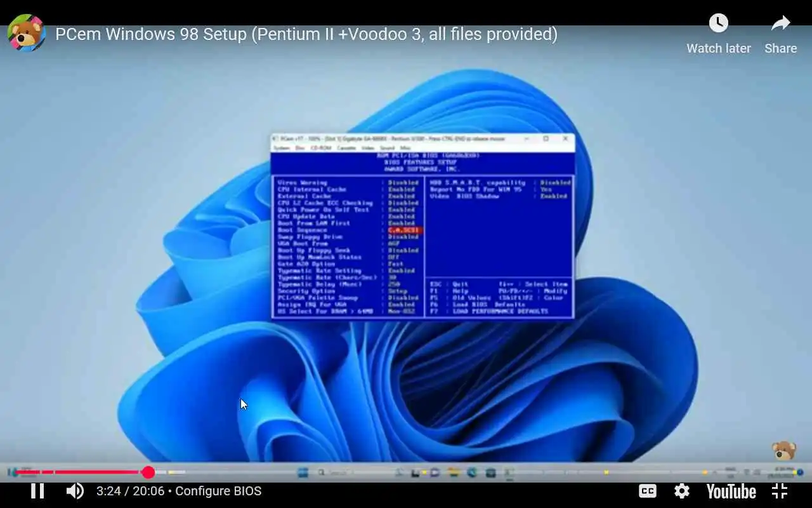Click the 3:24 / 20:06 time display
Viewport: 812px width, 508px height.
pyautogui.click(x=130, y=491)
